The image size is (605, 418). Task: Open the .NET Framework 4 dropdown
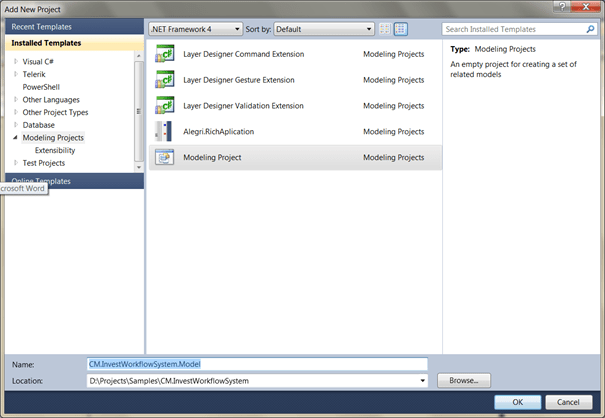(196, 30)
